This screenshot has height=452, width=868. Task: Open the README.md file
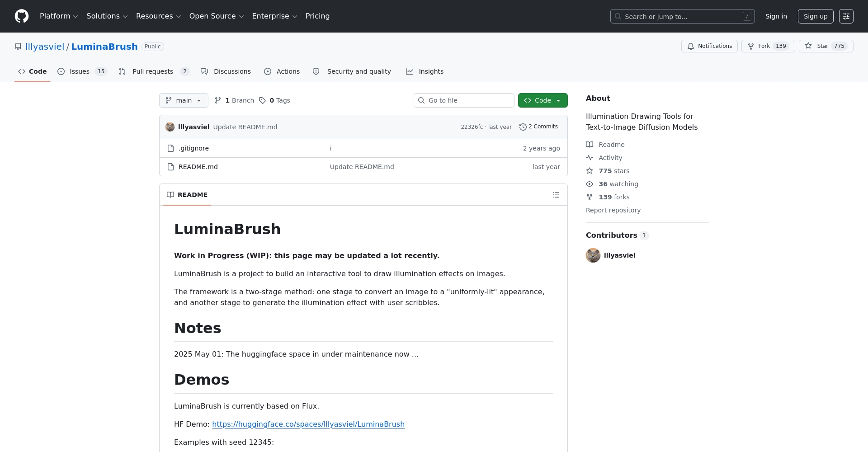(198, 167)
